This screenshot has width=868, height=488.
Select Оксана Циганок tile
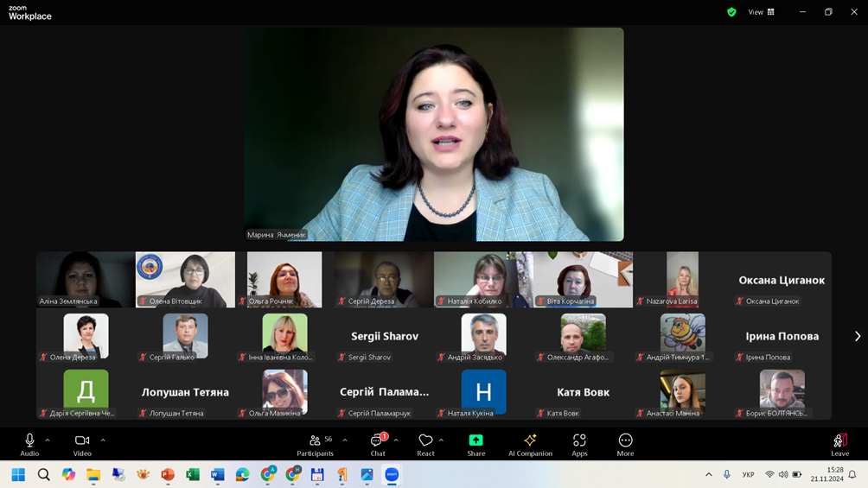point(782,279)
